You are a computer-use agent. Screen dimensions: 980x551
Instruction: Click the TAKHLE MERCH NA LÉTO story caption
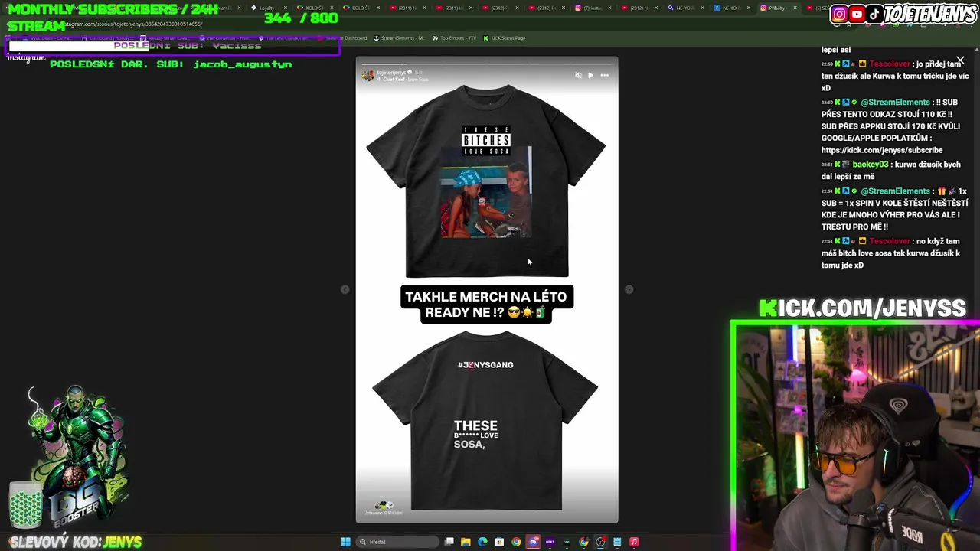(x=486, y=304)
